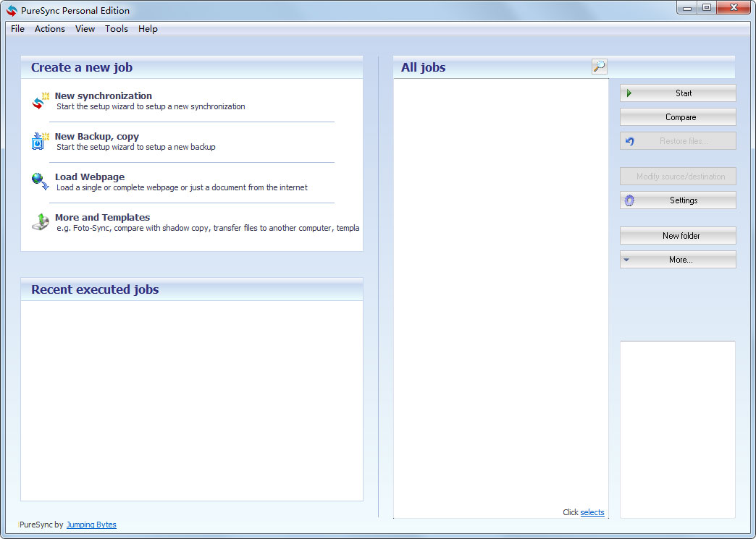The height and width of the screenshot is (539, 756).
Task: Open the View menu
Action: coord(85,29)
